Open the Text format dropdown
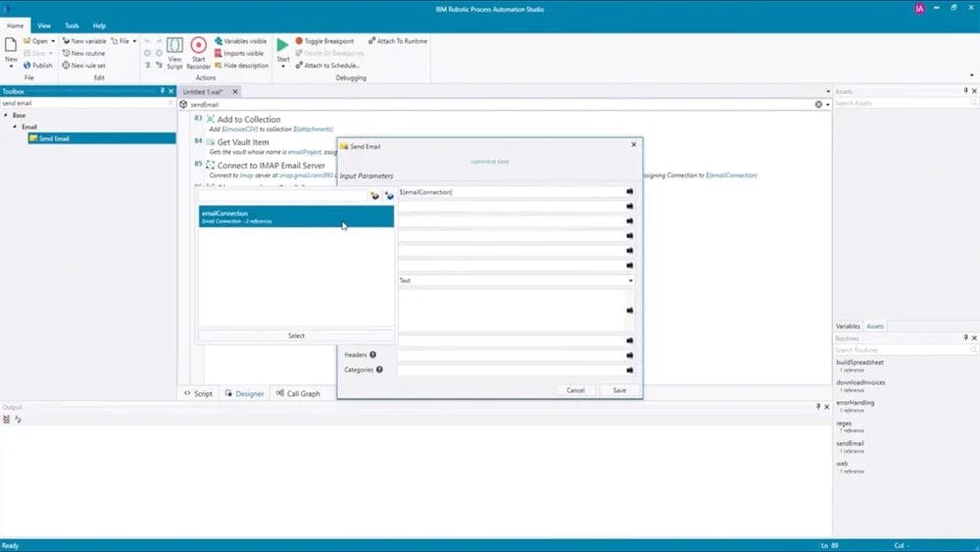 click(x=629, y=280)
